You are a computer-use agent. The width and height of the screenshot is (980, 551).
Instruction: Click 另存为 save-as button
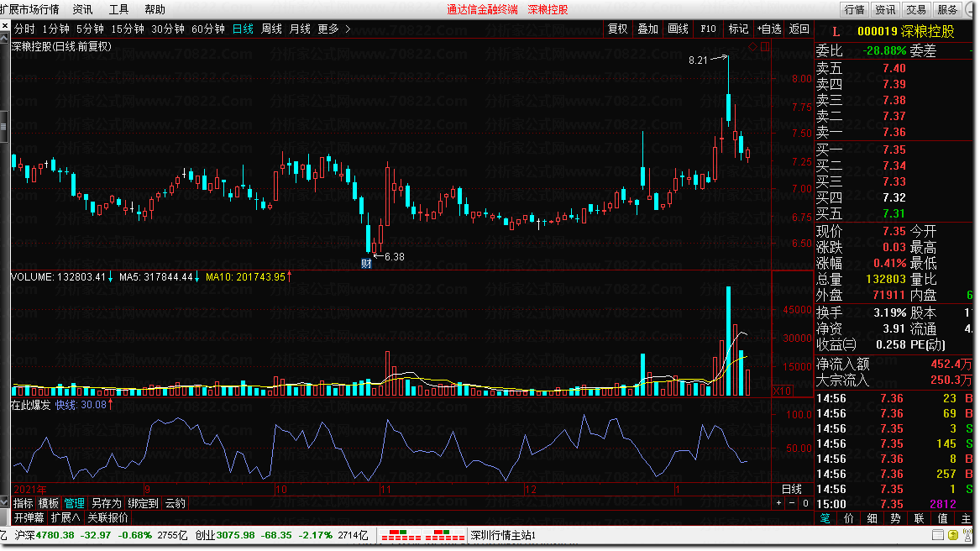pyautogui.click(x=107, y=503)
